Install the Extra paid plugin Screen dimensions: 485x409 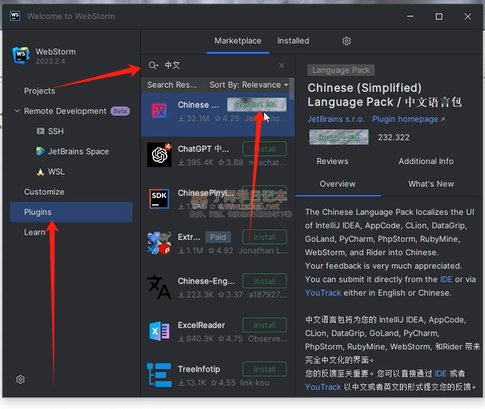pos(265,237)
